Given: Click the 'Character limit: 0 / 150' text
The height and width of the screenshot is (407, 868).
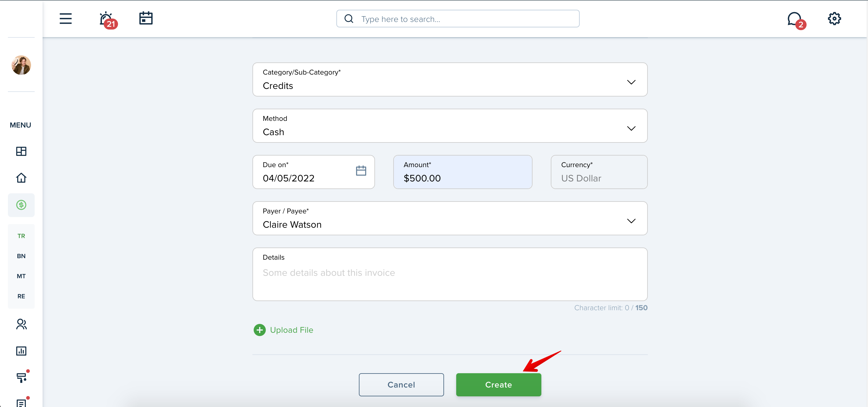Looking at the screenshot, I should coord(611,308).
